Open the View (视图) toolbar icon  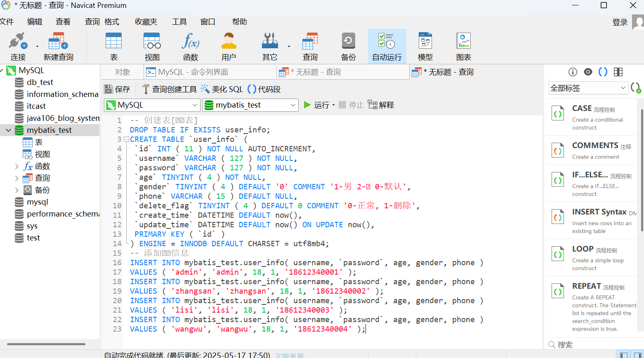point(152,47)
